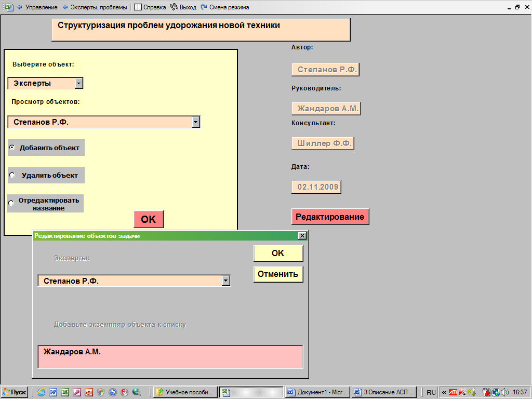Open Справка help menu item
This screenshot has height=399, width=532.
[154, 7]
